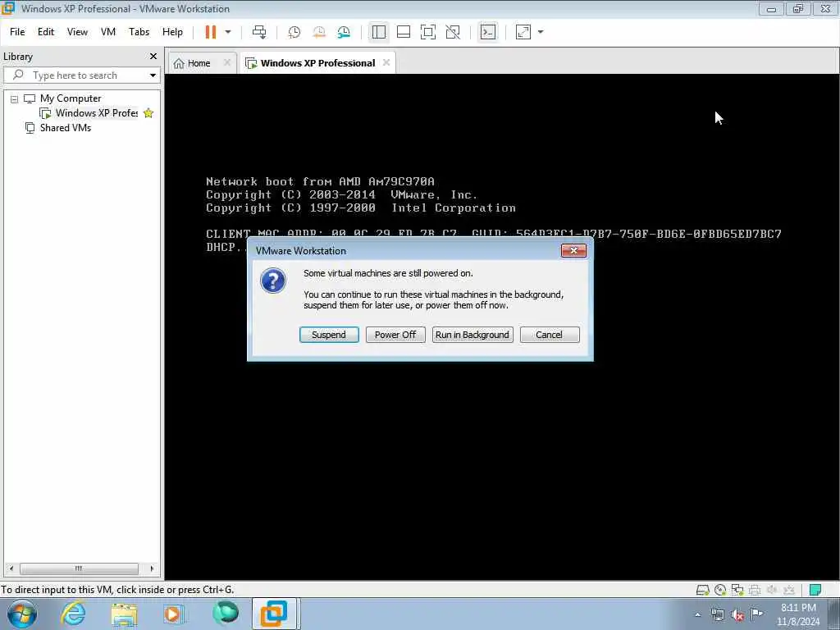
Task: Click the orange Suspend (pause) toolbar icon
Action: [211, 32]
